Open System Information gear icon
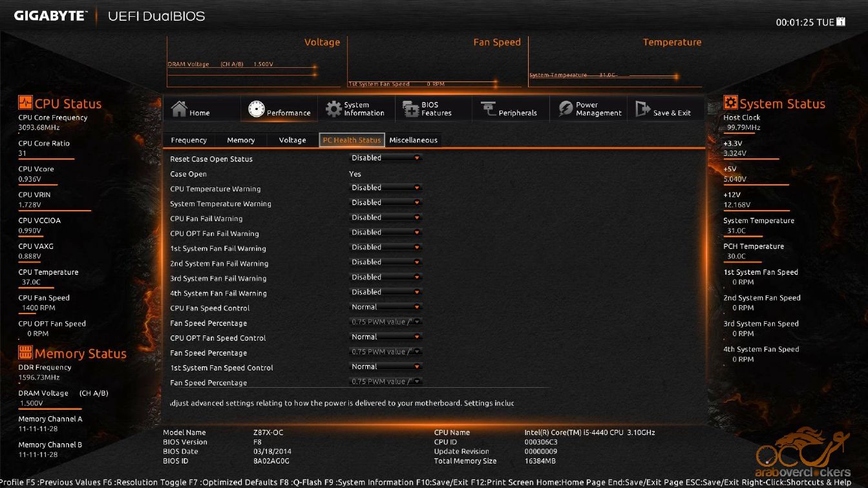 tap(333, 109)
